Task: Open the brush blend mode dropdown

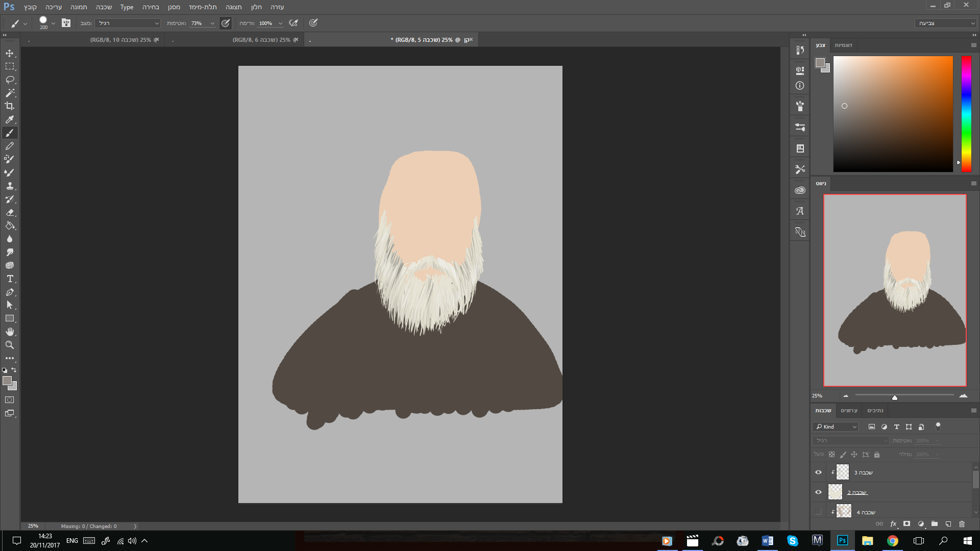Action: point(128,23)
